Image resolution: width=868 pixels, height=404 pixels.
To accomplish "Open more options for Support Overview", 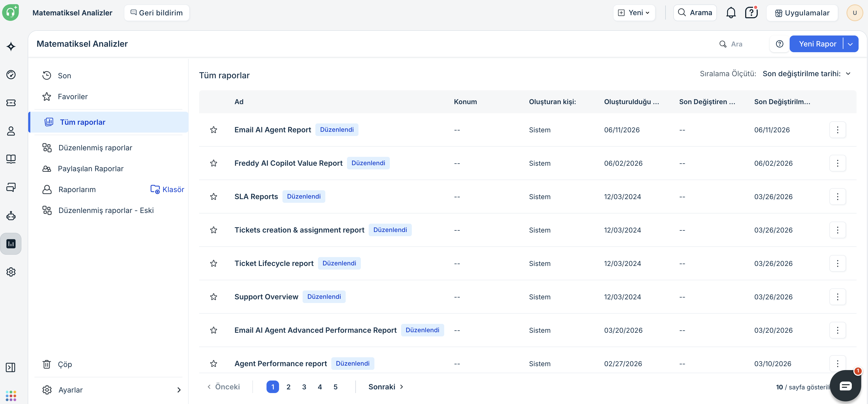I will coord(837,296).
